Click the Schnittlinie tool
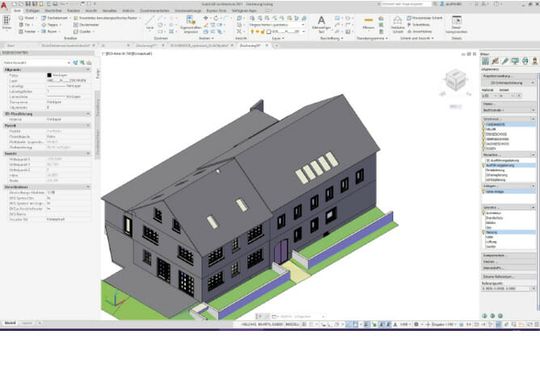Viewport: 540px width, 373px height. (418, 25)
